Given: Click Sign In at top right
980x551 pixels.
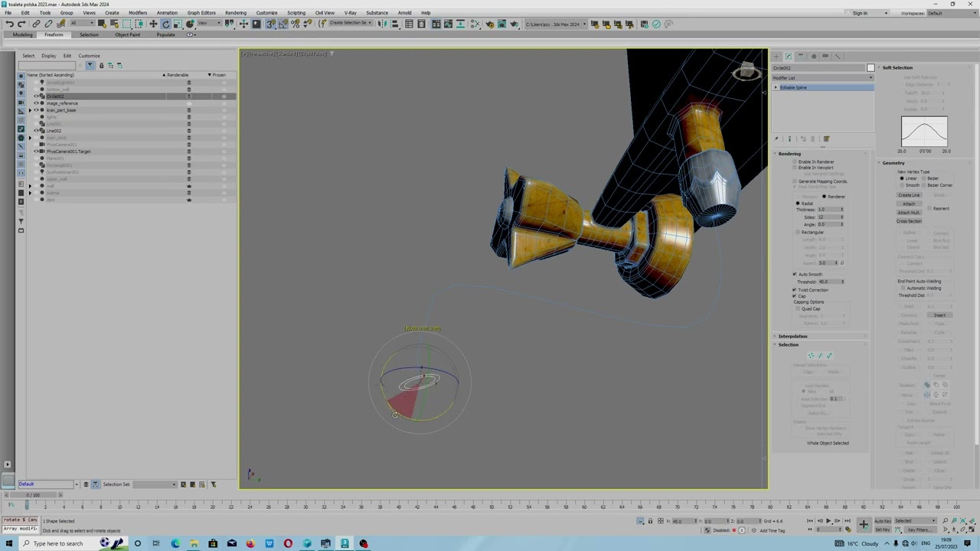Looking at the screenshot, I should 860,13.
